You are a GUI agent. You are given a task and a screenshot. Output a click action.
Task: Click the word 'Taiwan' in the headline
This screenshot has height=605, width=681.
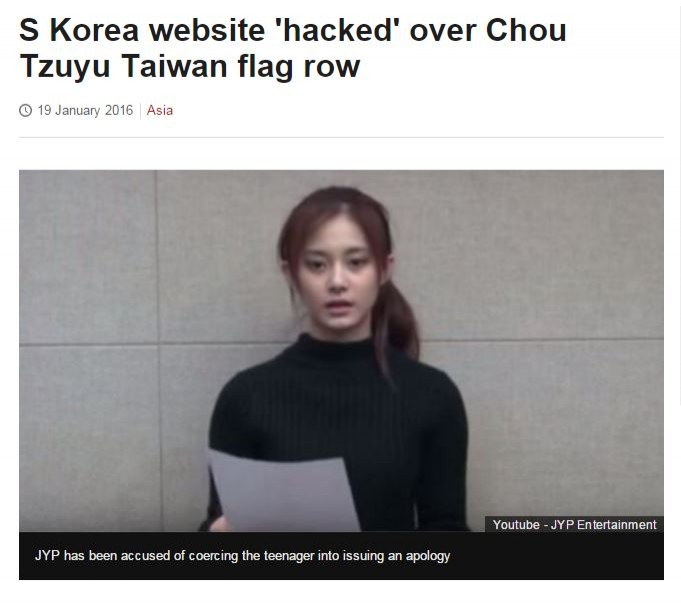(174, 66)
